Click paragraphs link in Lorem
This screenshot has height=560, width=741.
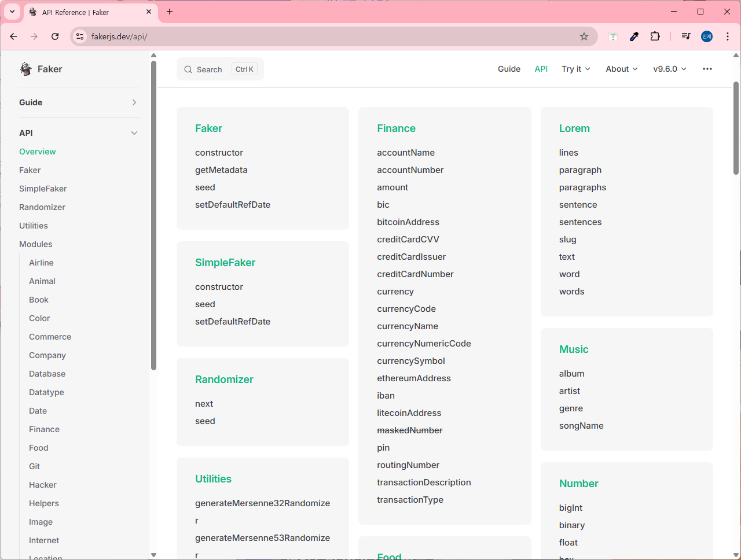pyautogui.click(x=582, y=187)
